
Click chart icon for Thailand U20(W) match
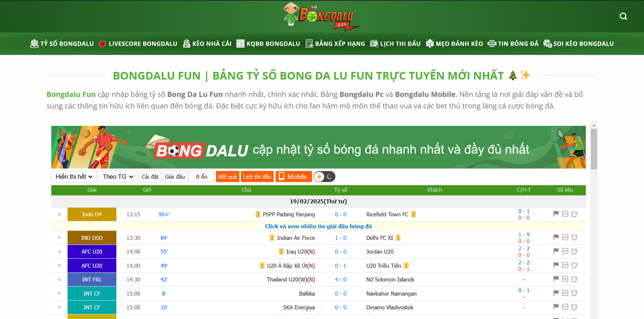[x=565, y=279]
